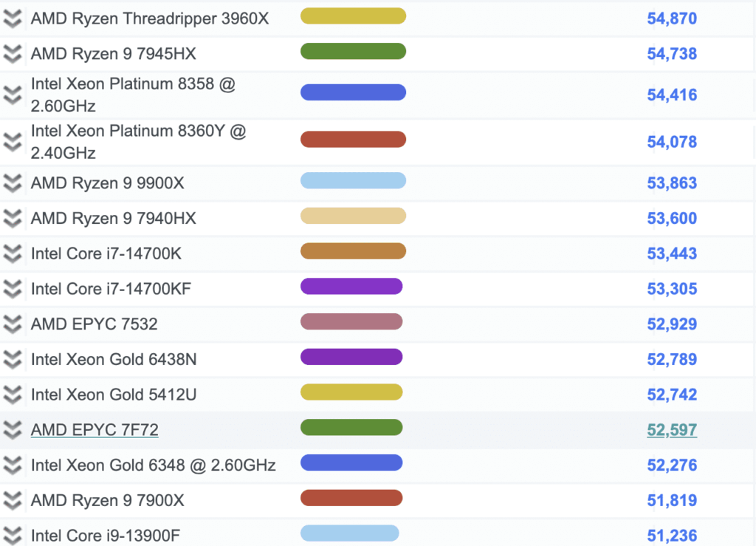Click the light blue bar for Ryzen 9 9900X
Viewport: 756px width, 546px height.
(x=353, y=180)
